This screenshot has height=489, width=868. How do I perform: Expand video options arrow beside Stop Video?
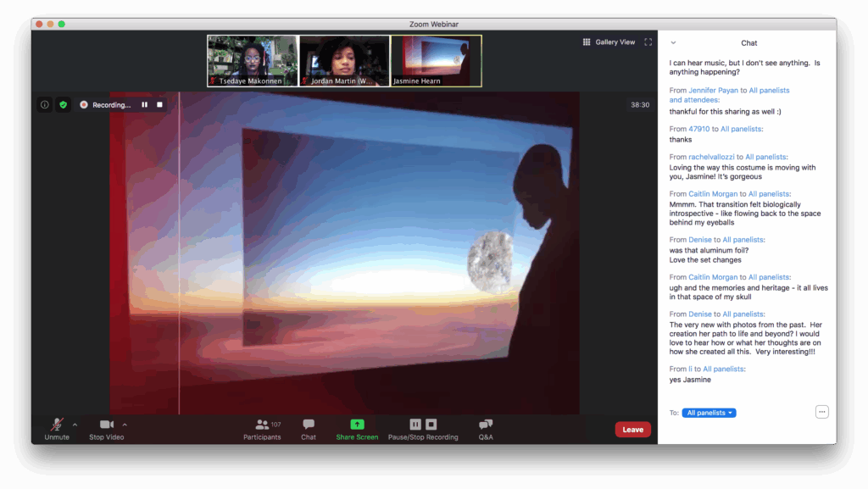click(125, 425)
